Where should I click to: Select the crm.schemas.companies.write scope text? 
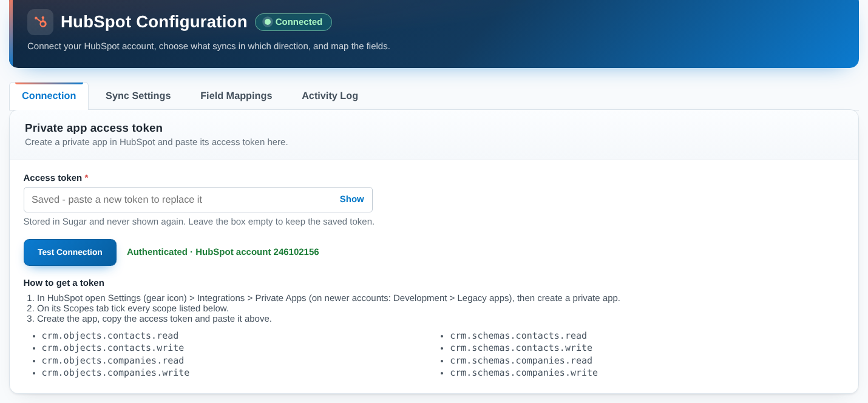point(524,373)
